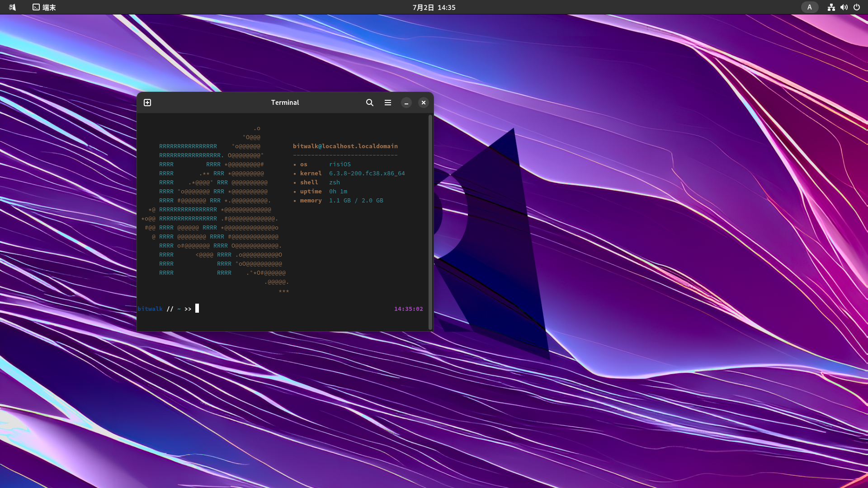Click the network status icon
Viewport: 868px width, 488px height.
click(831, 7)
